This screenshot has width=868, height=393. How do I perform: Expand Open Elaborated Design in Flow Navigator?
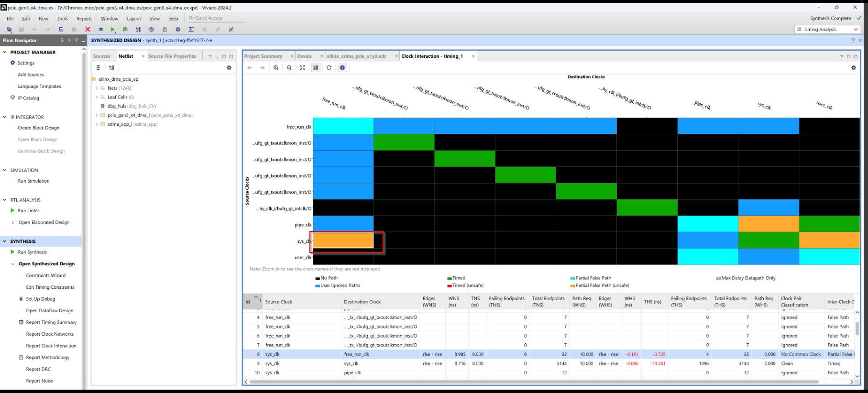pos(13,222)
